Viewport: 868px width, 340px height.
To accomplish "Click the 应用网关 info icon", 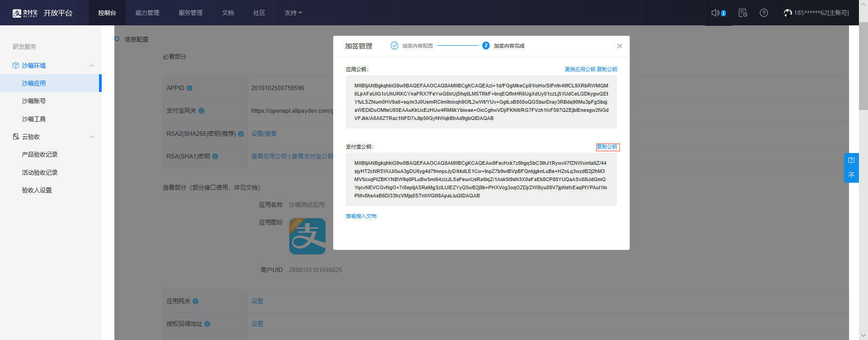I will pos(195,302).
